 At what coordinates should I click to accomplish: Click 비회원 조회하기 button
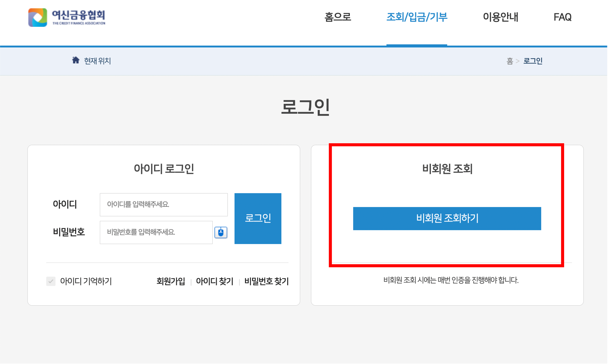pos(447,218)
